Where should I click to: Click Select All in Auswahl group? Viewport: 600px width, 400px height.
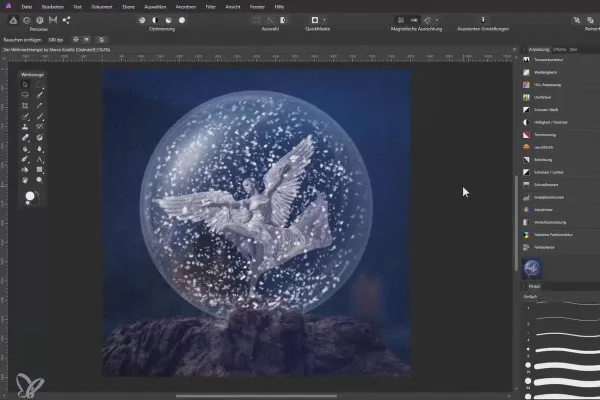[x=257, y=20]
